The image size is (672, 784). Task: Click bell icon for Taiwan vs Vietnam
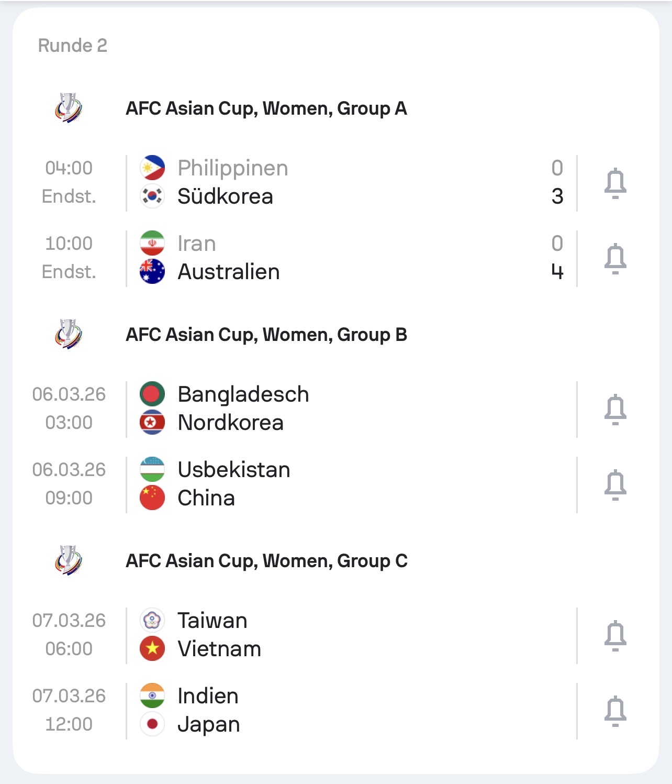pyautogui.click(x=615, y=635)
